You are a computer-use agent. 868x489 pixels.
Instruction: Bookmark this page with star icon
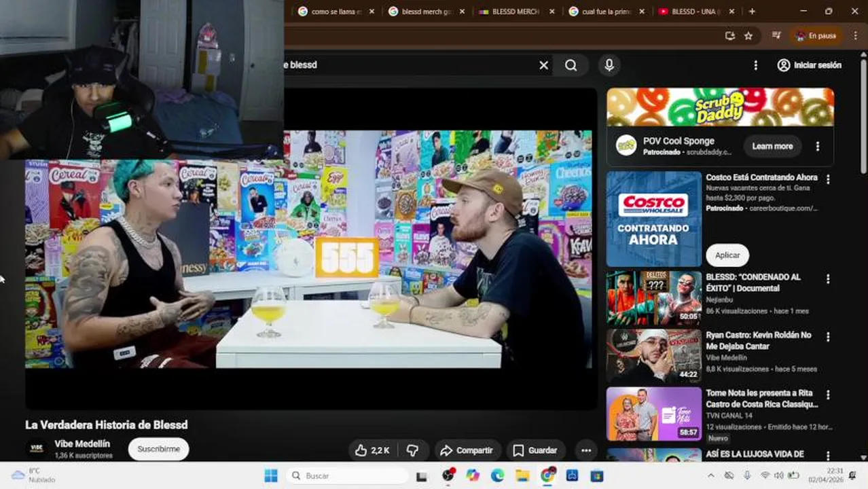coord(748,36)
